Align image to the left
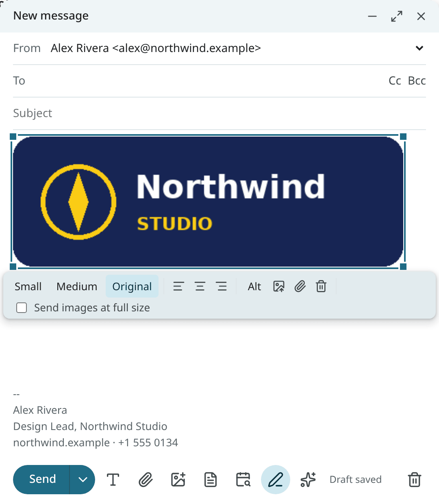 (178, 287)
